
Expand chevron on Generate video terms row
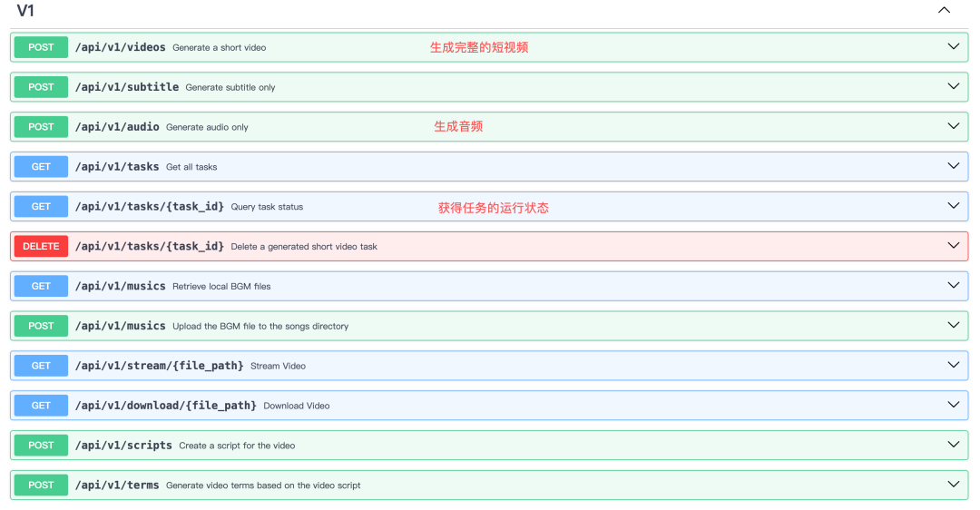(x=953, y=485)
